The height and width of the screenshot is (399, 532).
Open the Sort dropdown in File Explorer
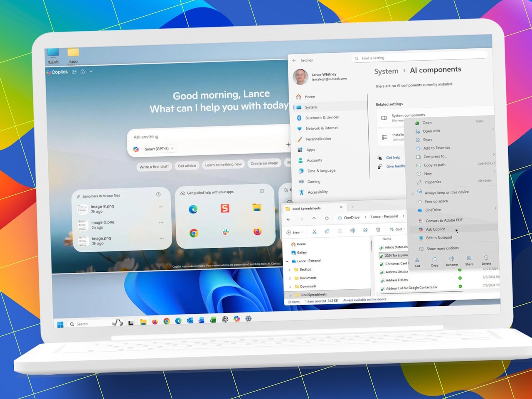(397, 229)
